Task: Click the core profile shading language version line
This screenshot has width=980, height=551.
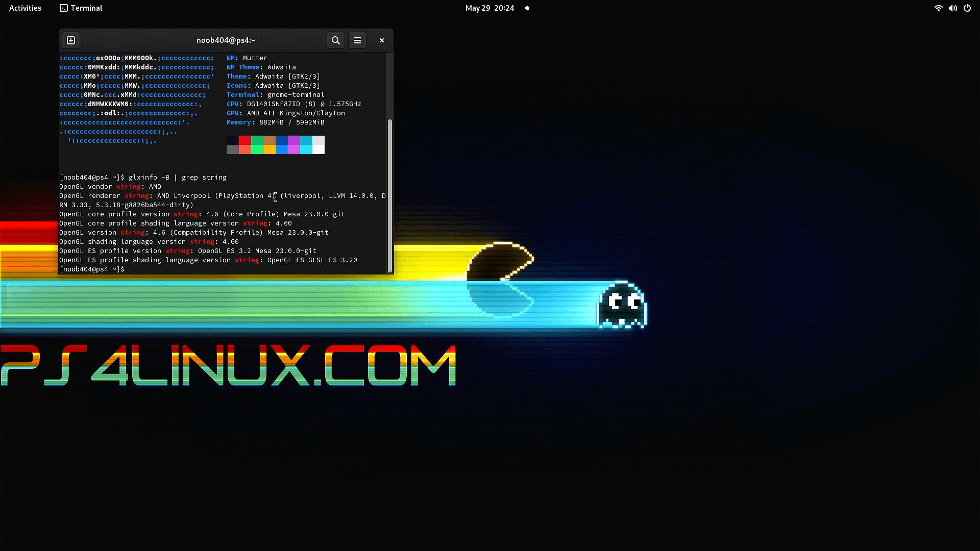Action: (x=175, y=223)
